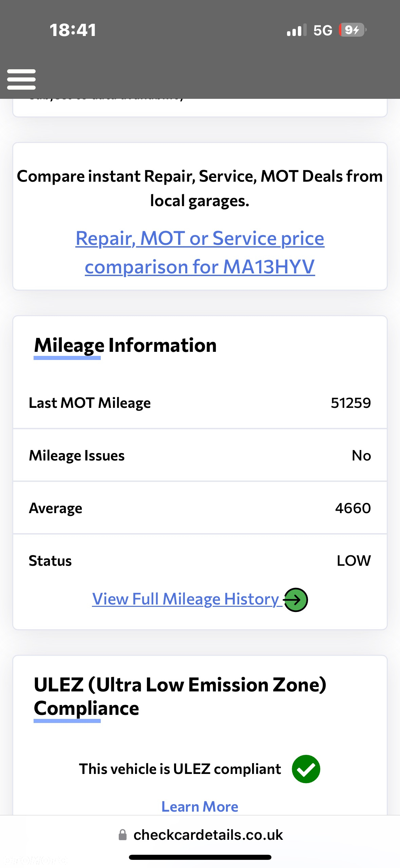Tap the bottom home indicator bar
Image resolution: width=400 pixels, height=868 pixels.
pos(200,857)
